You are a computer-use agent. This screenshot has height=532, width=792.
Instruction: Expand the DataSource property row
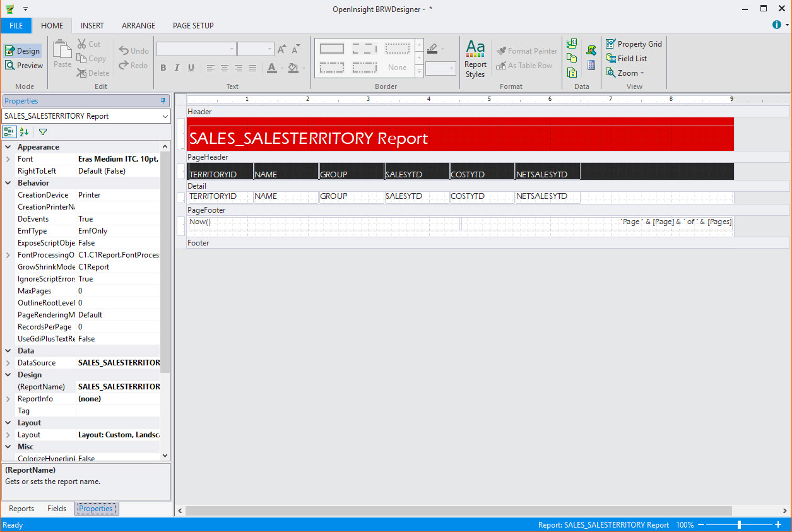8,363
